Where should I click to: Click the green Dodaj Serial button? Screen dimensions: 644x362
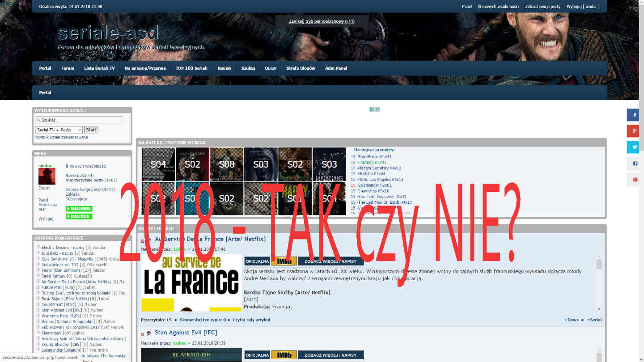pyautogui.click(x=79, y=216)
